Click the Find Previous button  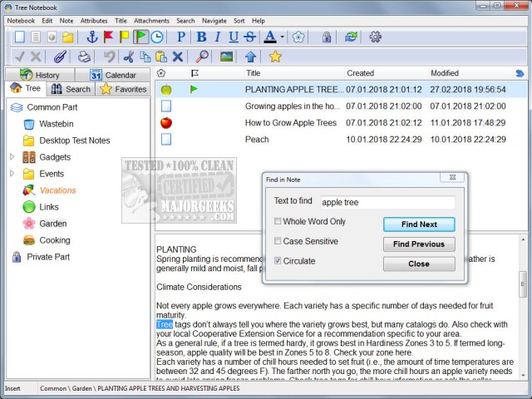(x=419, y=244)
